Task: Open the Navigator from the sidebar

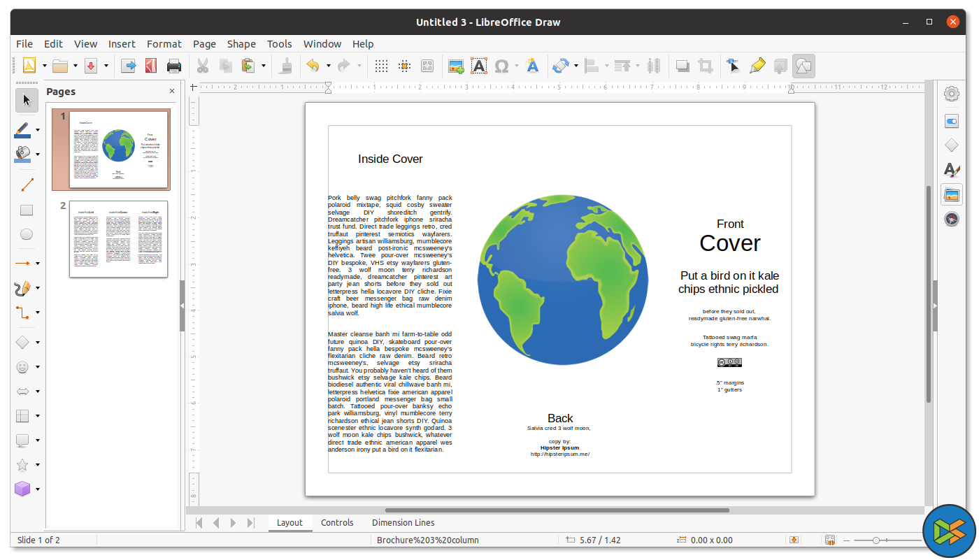Action: (951, 220)
